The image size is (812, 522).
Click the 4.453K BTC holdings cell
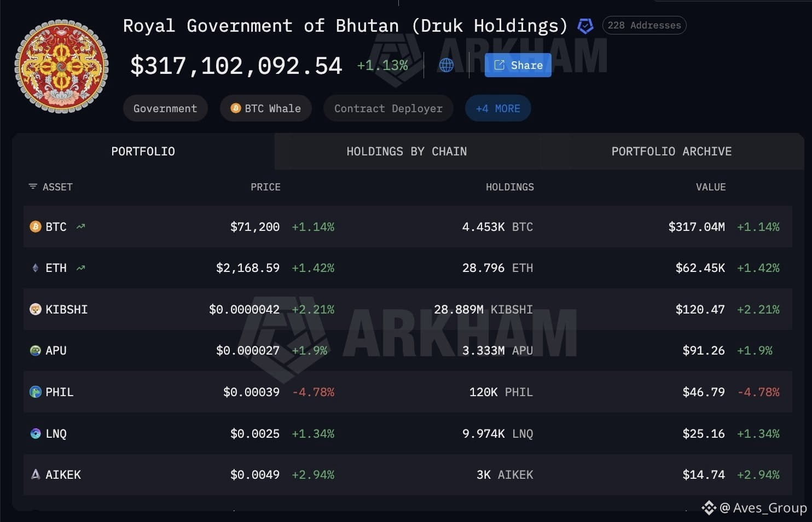[497, 227]
